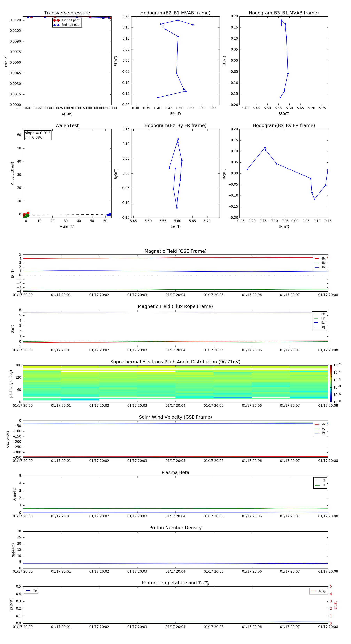The width and height of the screenshot is (351, 644).
Task: Click the "Vz" solar wind legend entry
Action: tap(320, 433)
